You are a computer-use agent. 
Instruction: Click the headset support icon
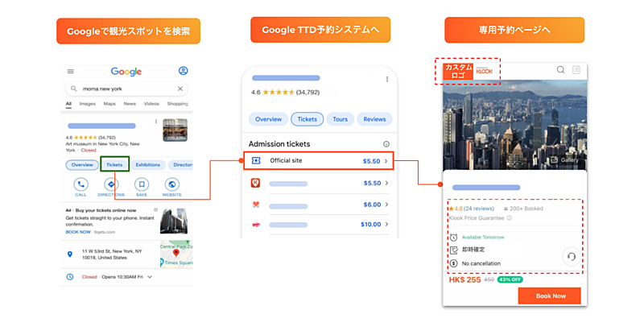[x=572, y=257]
